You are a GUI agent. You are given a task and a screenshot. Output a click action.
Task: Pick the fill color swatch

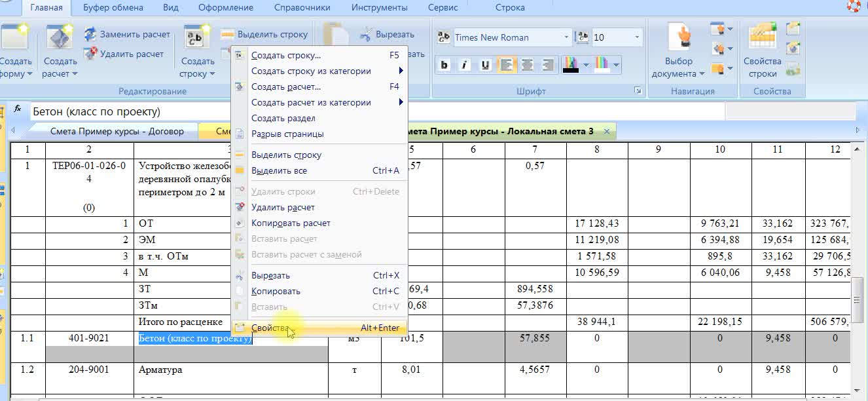pyautogui.click(x=602, y=64)
